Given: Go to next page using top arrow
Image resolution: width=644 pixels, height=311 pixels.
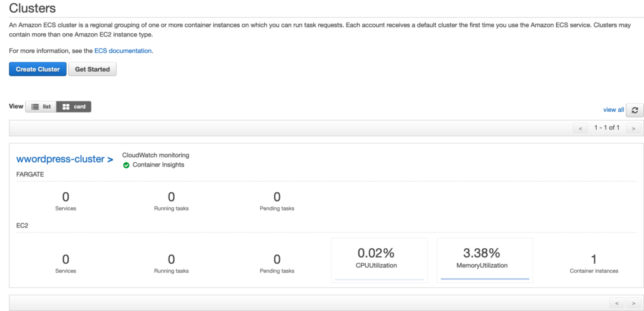Looking at the screenshot, I should tap(634, 128).
